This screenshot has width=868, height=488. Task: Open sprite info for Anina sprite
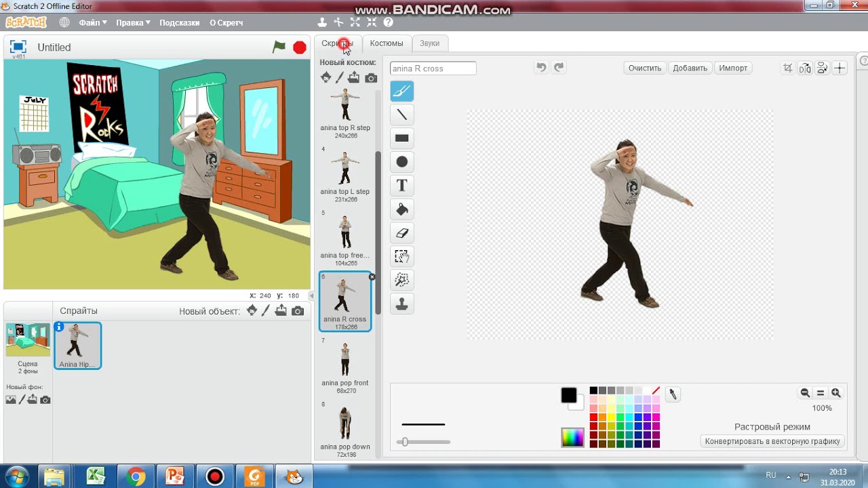[x=59, y=327]
